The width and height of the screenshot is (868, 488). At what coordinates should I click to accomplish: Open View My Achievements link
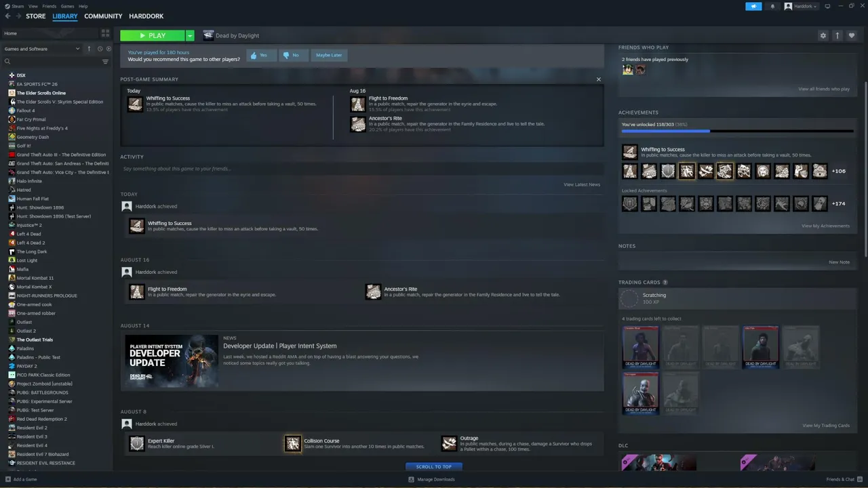(825, 226)
